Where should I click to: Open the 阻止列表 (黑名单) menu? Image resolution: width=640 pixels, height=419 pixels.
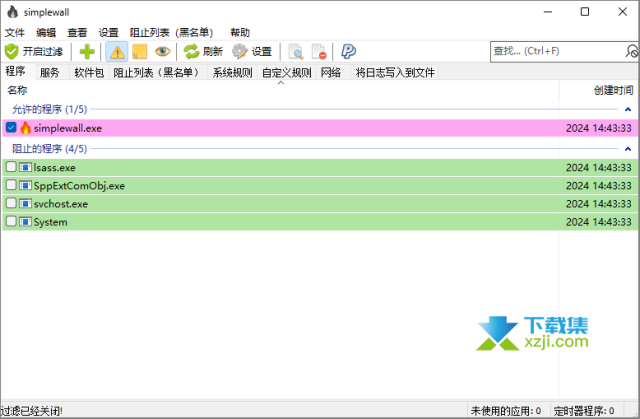pos(171,32)
